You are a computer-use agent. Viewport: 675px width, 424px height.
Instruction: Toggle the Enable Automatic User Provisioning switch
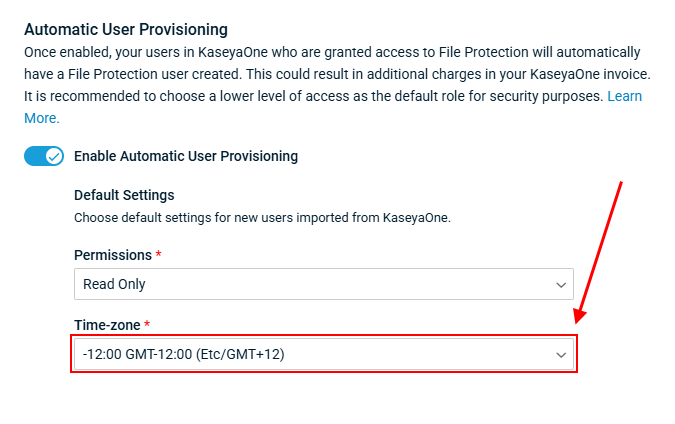[43, 156]
